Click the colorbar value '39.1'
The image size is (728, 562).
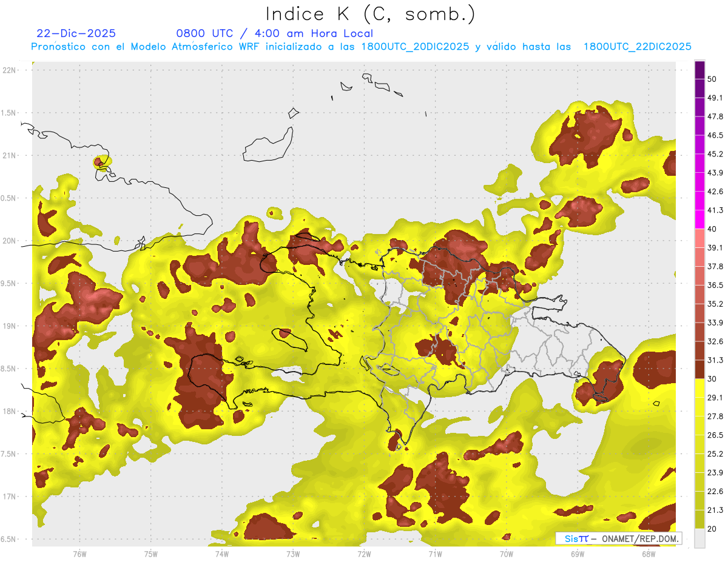(x=715, y=248)
